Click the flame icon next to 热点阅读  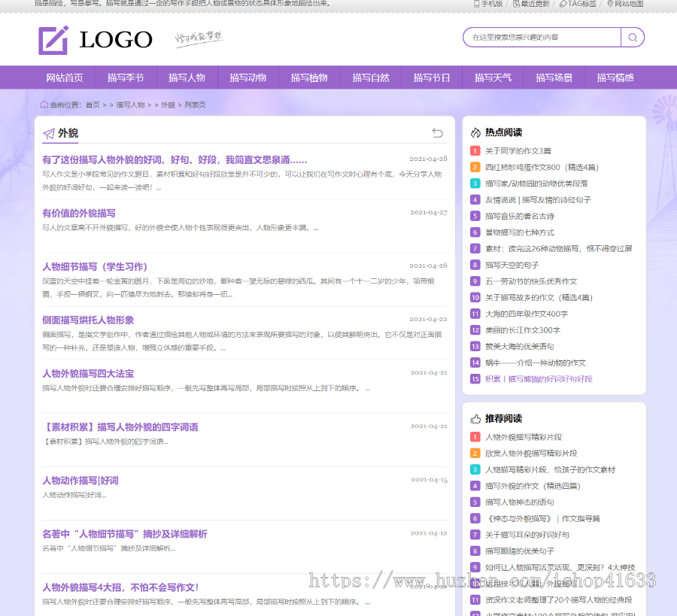(x=475, y=132)
